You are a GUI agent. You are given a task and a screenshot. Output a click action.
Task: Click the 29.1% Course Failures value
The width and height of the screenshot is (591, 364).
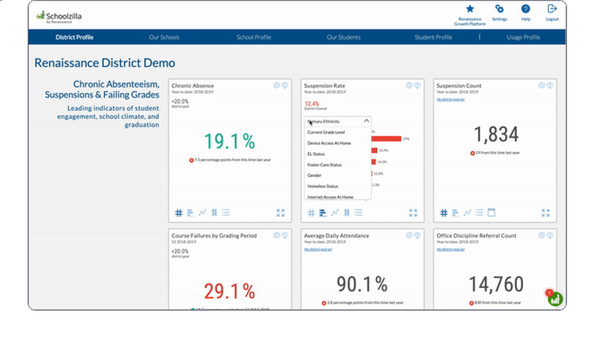[229, 291]
